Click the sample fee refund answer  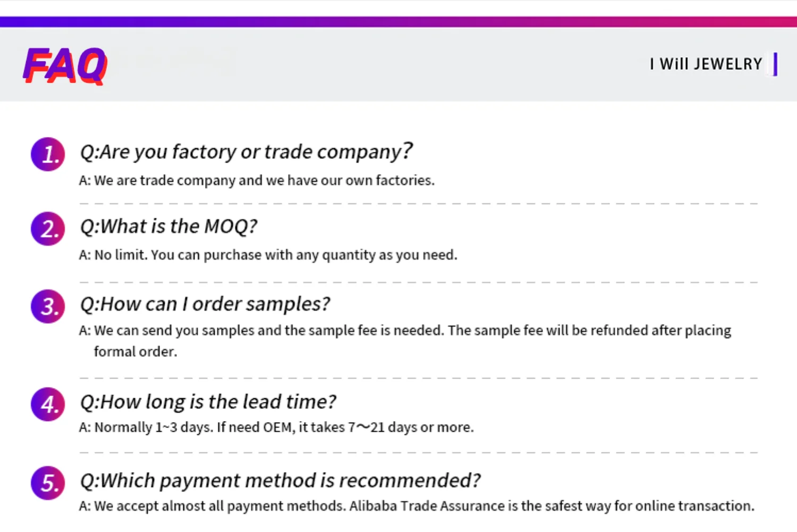coord(405,330)
